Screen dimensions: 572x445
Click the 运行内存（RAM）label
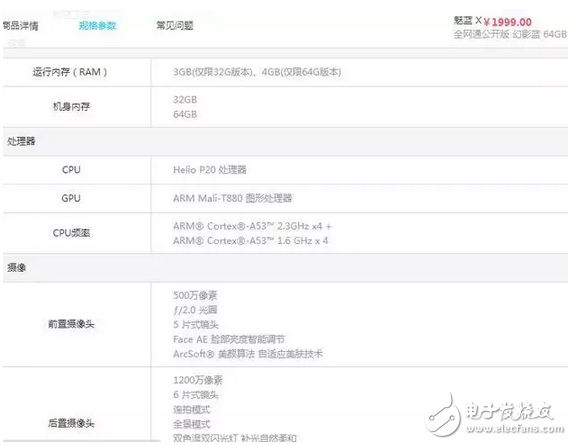(70, 72)
